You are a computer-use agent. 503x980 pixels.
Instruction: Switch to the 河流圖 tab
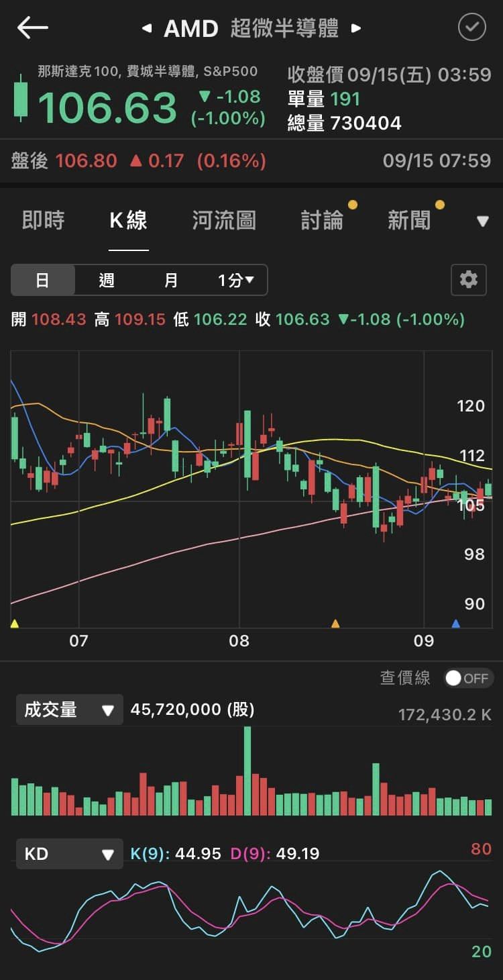pos(224,220)
